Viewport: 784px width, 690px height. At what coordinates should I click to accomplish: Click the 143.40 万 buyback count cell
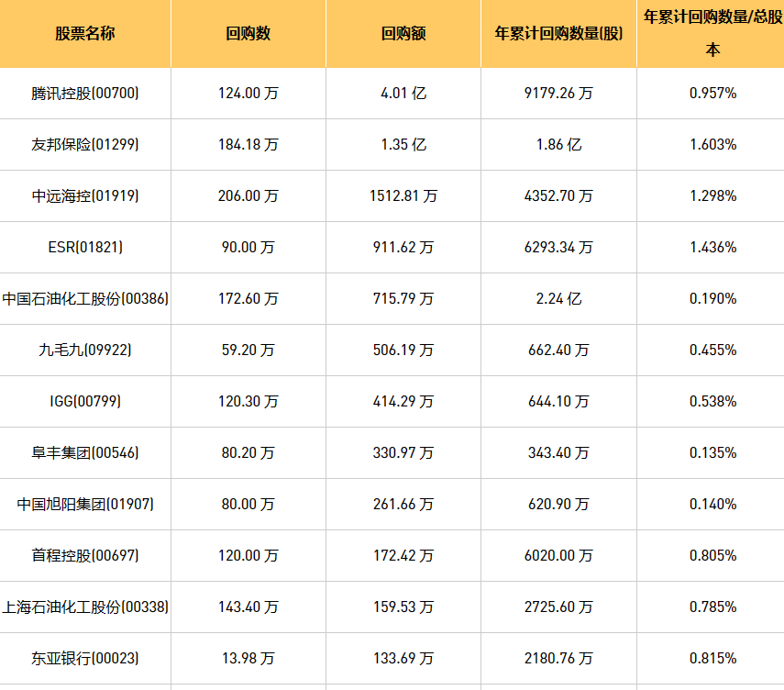tap(248, 607)
